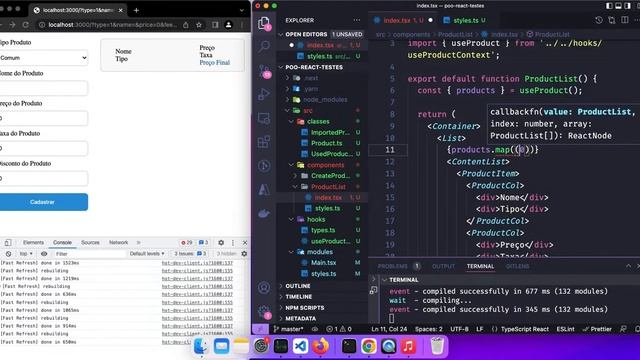This screenshot has height=360, width=640.
Task: Expand the CreateProd... folder
Action: pos(330,176)
